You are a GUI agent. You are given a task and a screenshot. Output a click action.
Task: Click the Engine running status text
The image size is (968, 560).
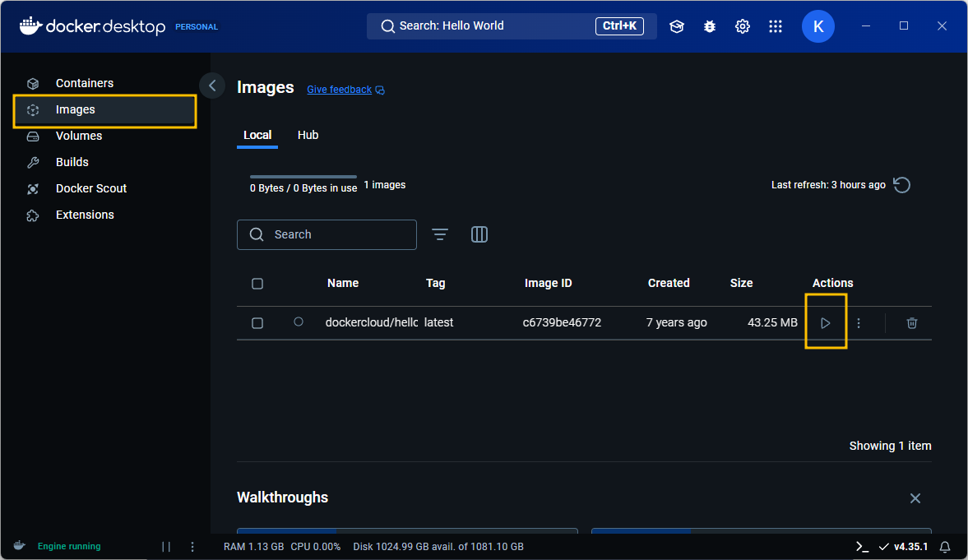coord(69,546)
